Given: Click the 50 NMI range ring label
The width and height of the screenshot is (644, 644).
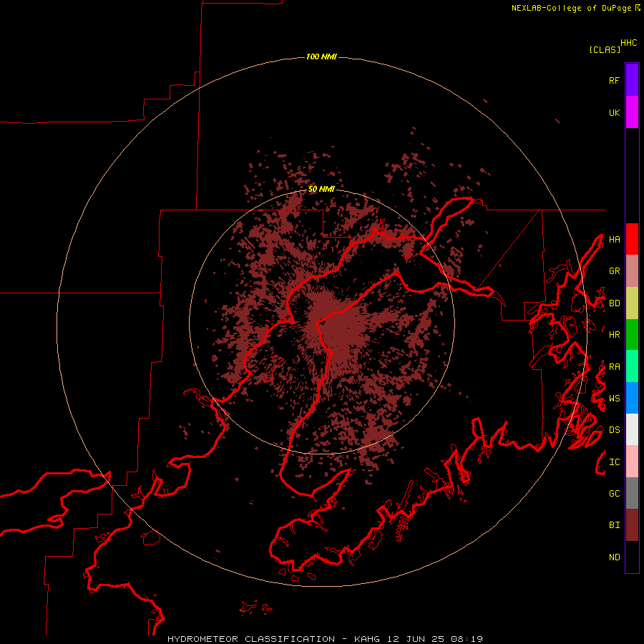Looking at the screenshot, I should (x=321, y=189).
